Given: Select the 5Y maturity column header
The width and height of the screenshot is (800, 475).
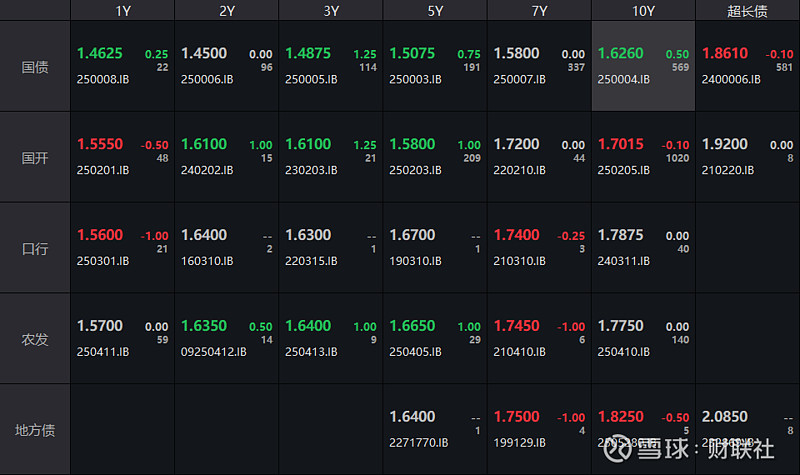Looking at the screenshot, I should pyautogui.click(x=435, y=10).
